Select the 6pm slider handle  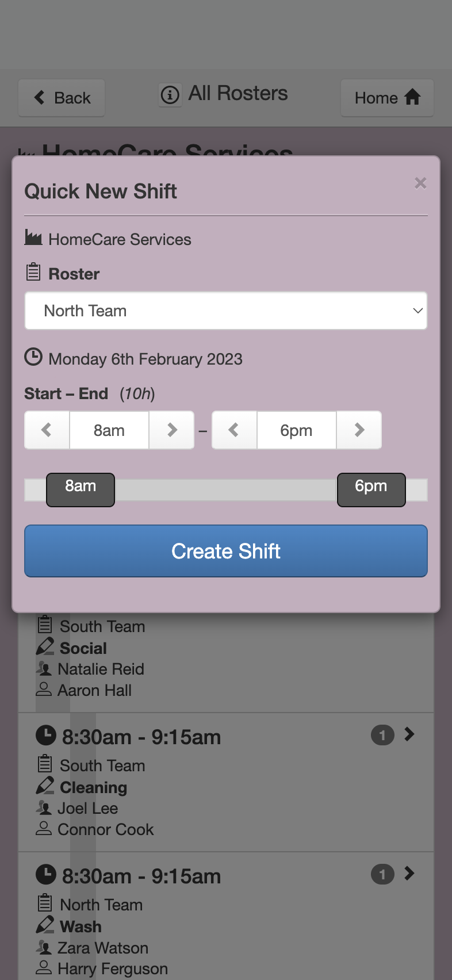tap(371, 490)
